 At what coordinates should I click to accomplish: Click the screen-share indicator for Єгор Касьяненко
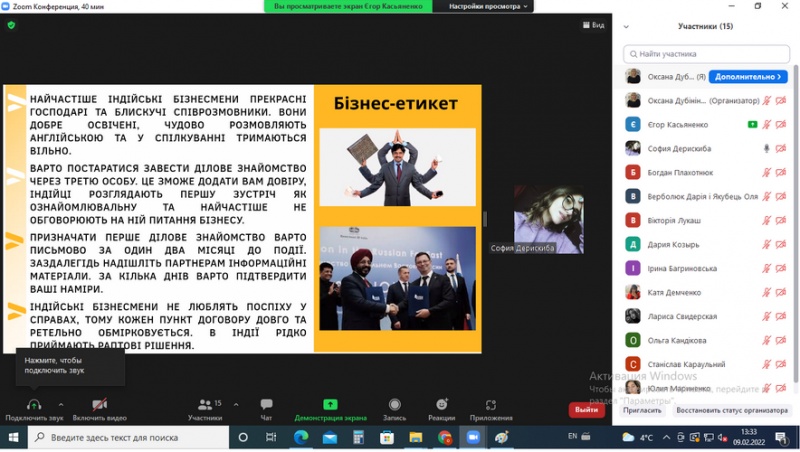[x=752, y=124]
